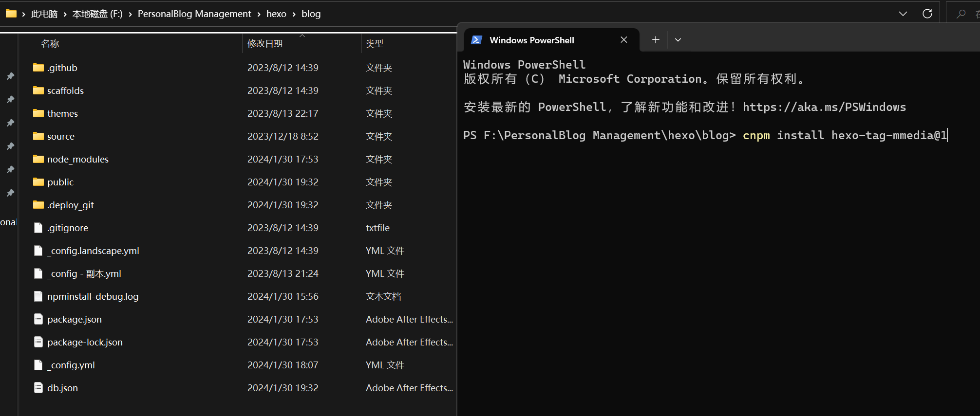Close the Windows PowerShell tab
This screenshot has width=980, height=416.
pos(624,40)
